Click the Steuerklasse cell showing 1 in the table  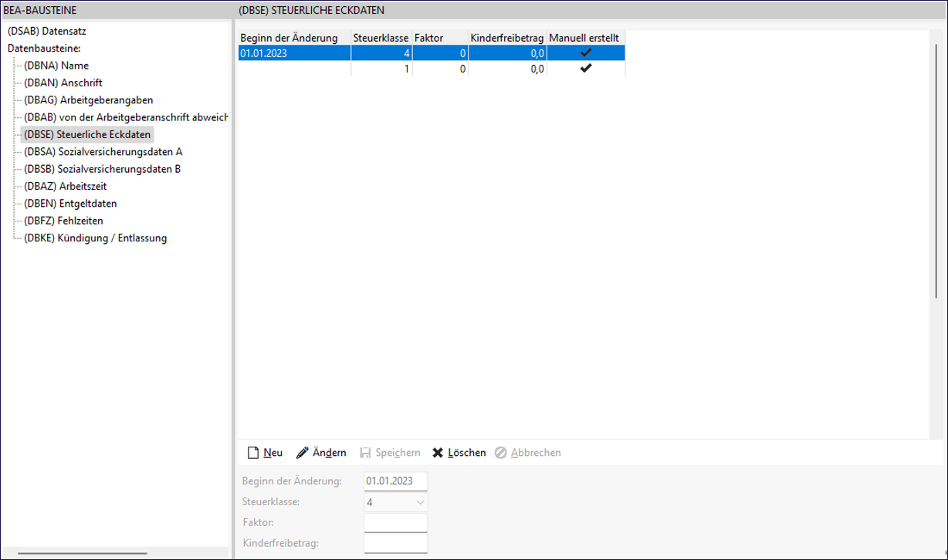tap(381, 69)
